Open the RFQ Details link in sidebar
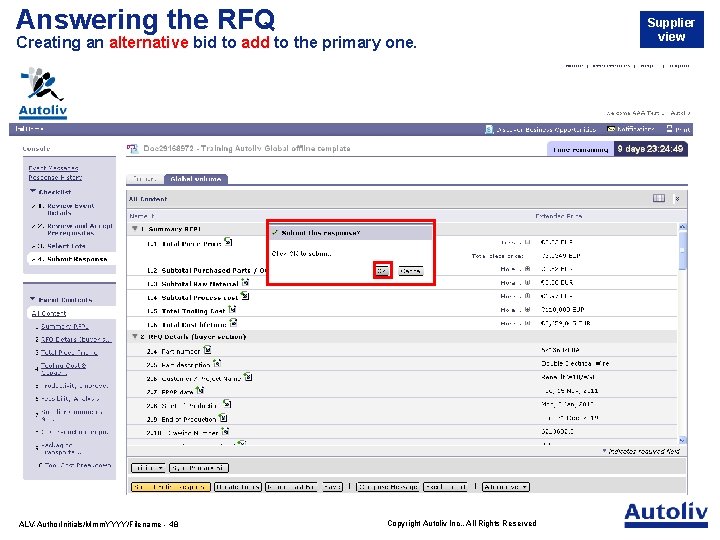The width and height of the screenshot is (720, 540). [76, 339]
